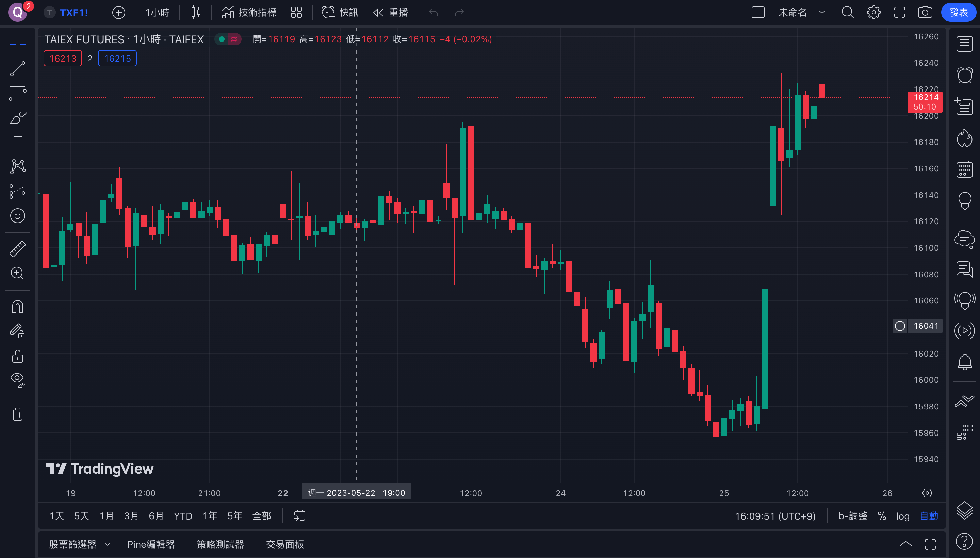Select the 全部 time range

tap(262, 516)
